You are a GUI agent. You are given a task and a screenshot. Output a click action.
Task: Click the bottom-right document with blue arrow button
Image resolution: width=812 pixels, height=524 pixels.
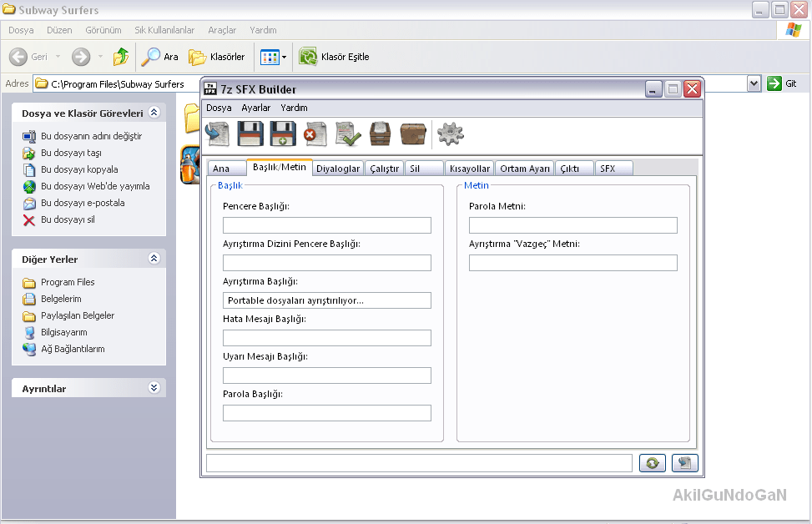[x=684, y=463]
